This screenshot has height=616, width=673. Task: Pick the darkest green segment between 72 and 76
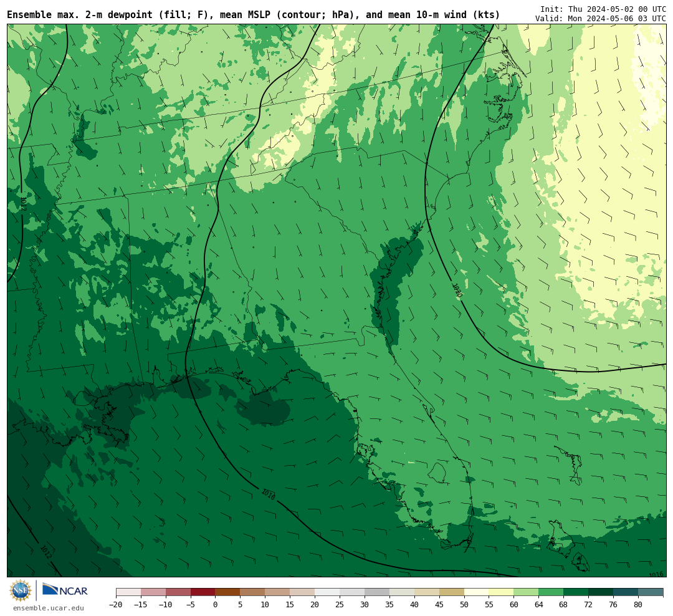click(601, 592)
